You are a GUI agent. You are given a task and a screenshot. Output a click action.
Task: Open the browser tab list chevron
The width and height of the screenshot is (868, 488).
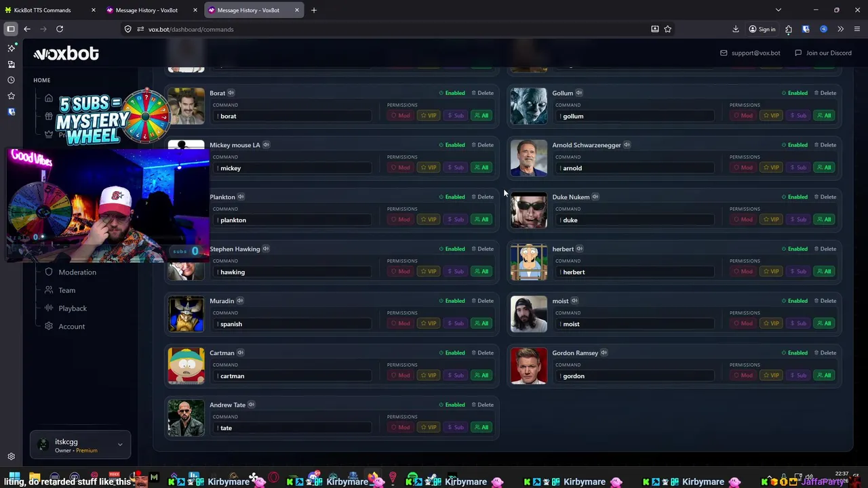[x=778, y=10]
